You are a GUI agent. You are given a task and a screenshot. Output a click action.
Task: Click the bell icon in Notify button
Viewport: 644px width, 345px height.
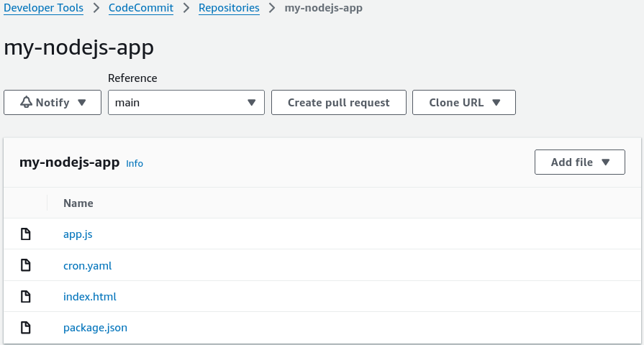[x=27, y=102]
